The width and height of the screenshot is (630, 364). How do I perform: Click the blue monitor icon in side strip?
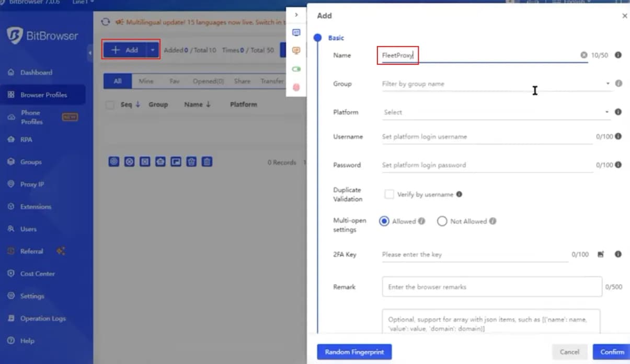point(296,32)
